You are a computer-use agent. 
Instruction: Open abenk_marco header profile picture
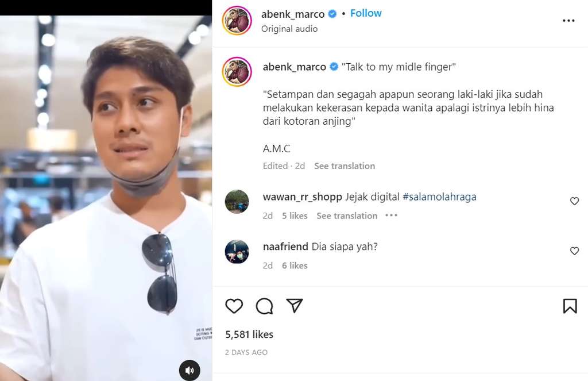[237, 21]
